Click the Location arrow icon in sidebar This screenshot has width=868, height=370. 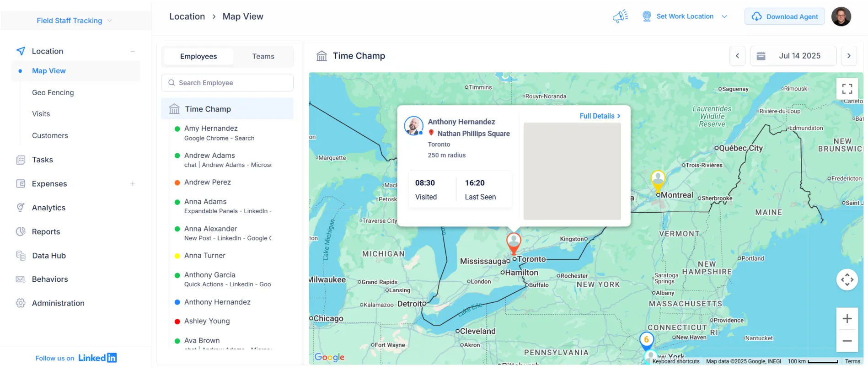pyautogui.click(x=21, y=51)
